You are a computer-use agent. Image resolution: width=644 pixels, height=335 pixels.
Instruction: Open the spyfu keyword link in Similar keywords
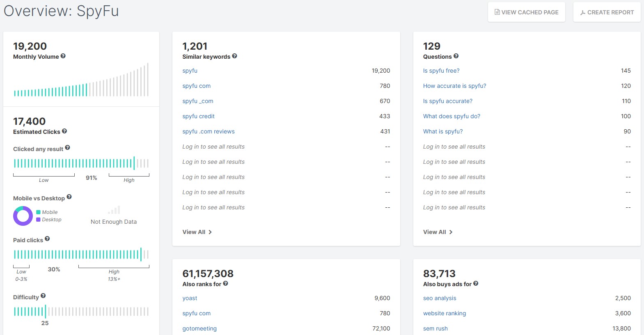(x=190, y=71)
